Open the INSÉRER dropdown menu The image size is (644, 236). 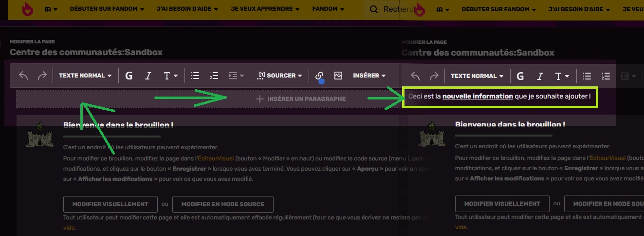coord(369,76)
